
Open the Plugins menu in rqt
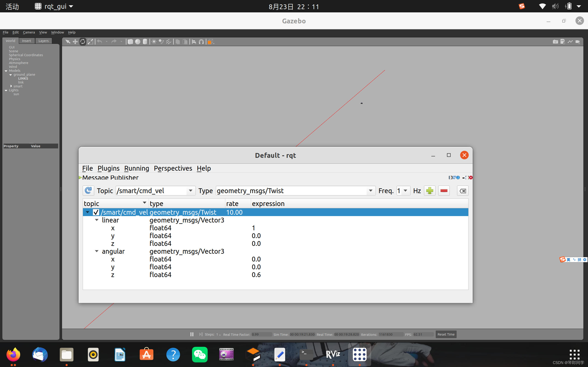[x=108, y=168]
